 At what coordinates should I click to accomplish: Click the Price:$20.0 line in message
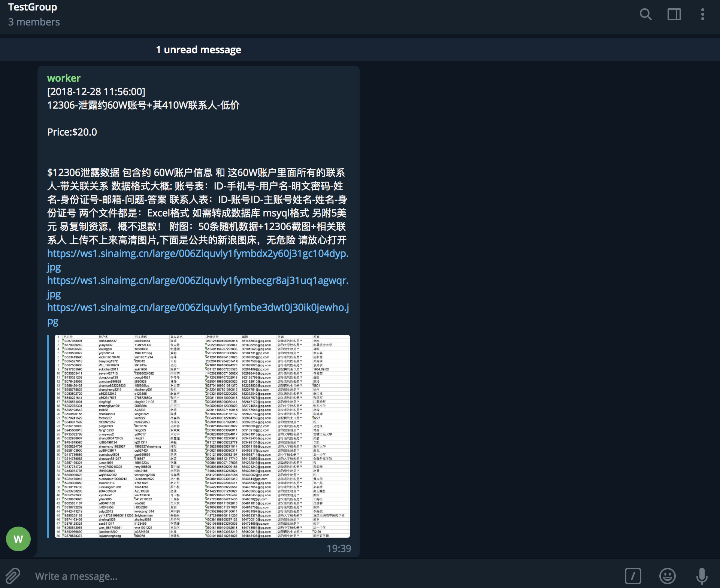pyautogui.click(x=72, y=132)
